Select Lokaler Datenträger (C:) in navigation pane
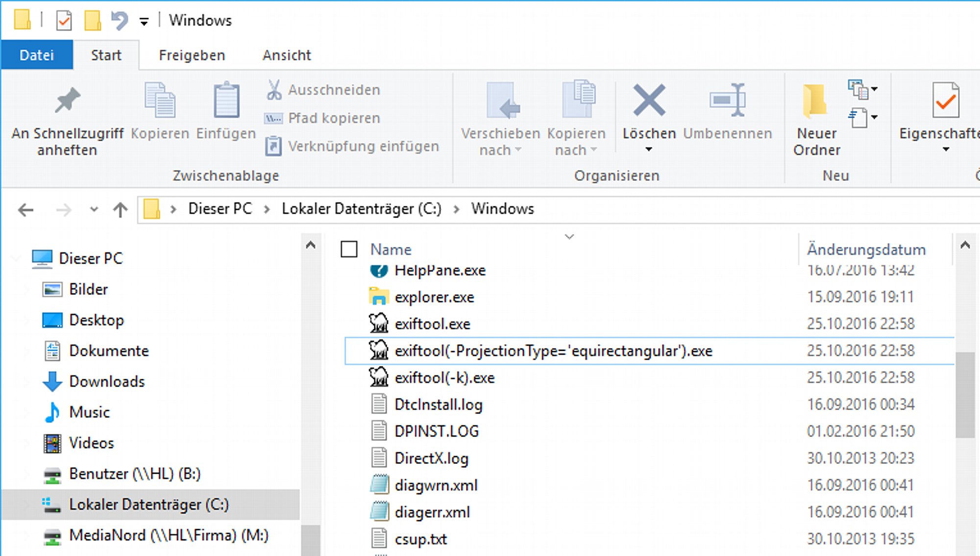This screenshot has height=556, width=980. click(x=149, y=505)
